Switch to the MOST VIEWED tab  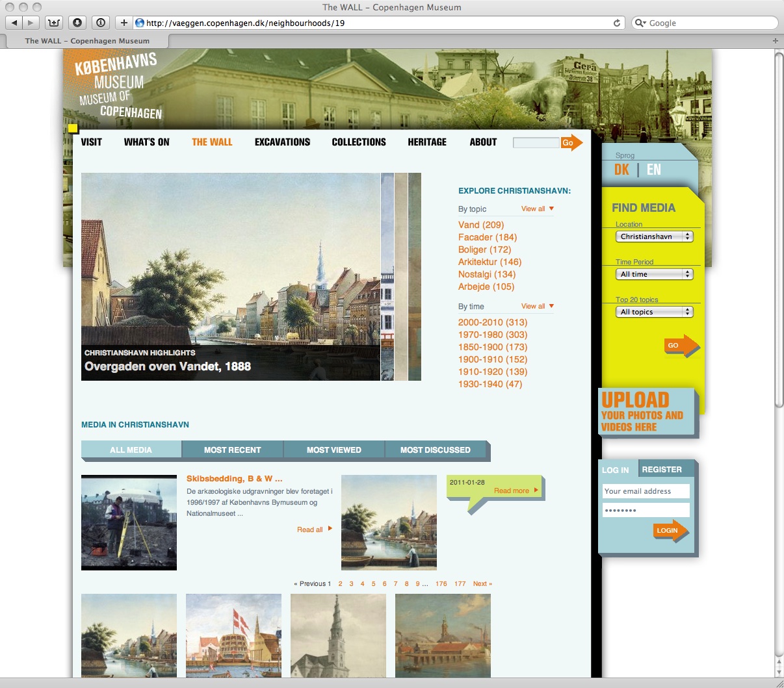coord(334,450)
